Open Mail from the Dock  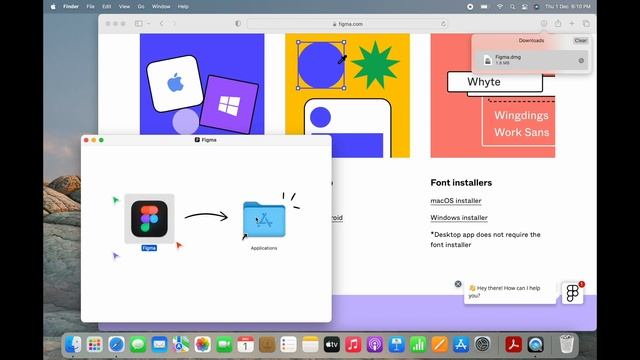pos(159,345)
